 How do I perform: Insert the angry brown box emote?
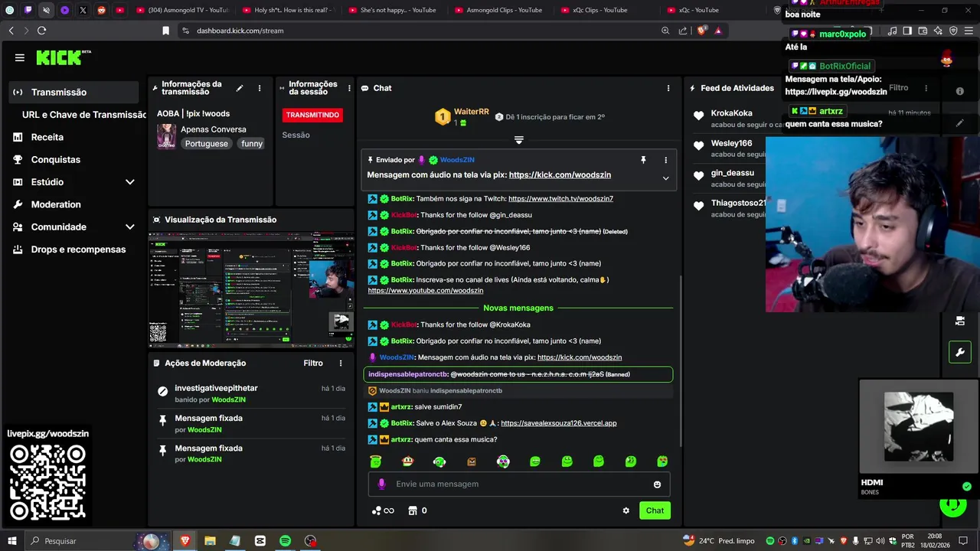pyautogui.click(x=472, y=461)
